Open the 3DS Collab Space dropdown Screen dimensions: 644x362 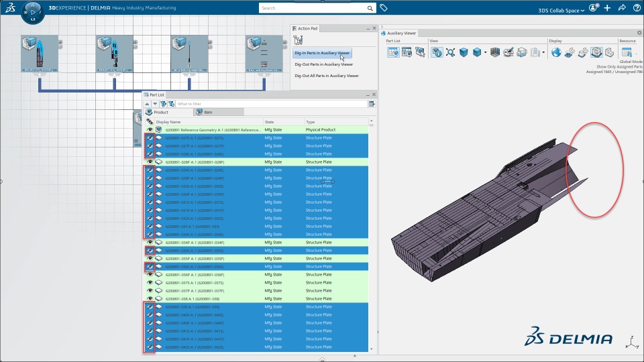click(x=561, y=10)
